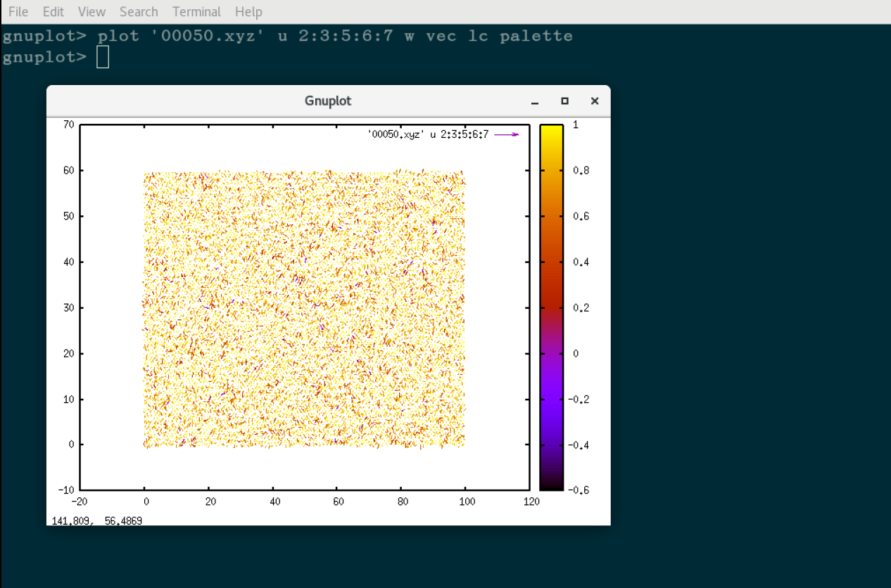Click the yellow-to-black palette color bar
The width and height of the screenshot is (891, 588).
coord(551,307)
